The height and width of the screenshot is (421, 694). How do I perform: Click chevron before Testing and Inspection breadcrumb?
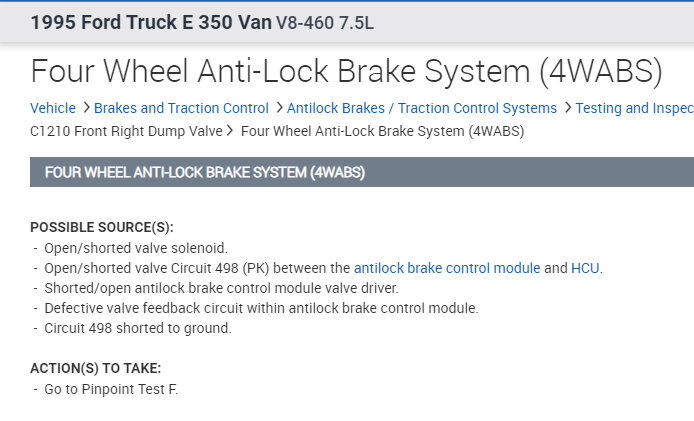[567, 108]
